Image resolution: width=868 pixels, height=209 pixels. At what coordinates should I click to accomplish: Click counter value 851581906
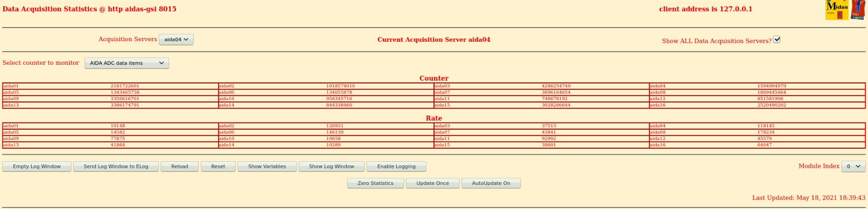[770, 99]
